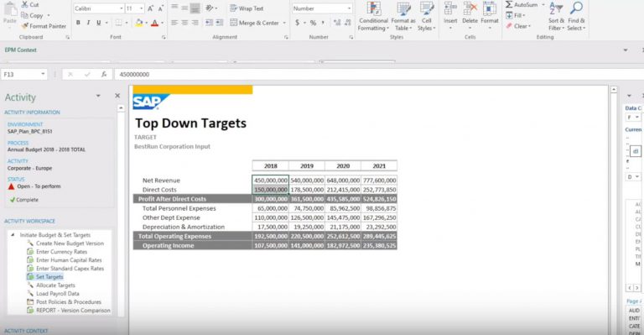Click the Decrease Indent icon

pyautogui.click(x=210, y=23)
